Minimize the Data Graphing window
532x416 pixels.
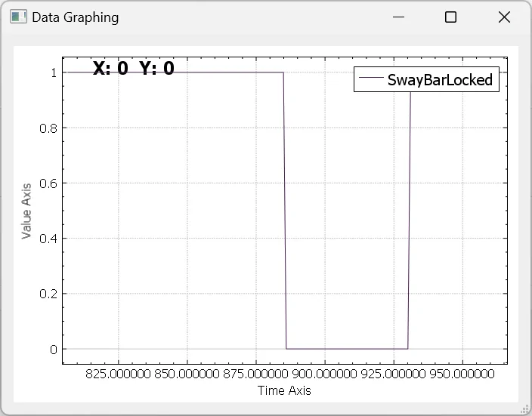tap(398, 17)
